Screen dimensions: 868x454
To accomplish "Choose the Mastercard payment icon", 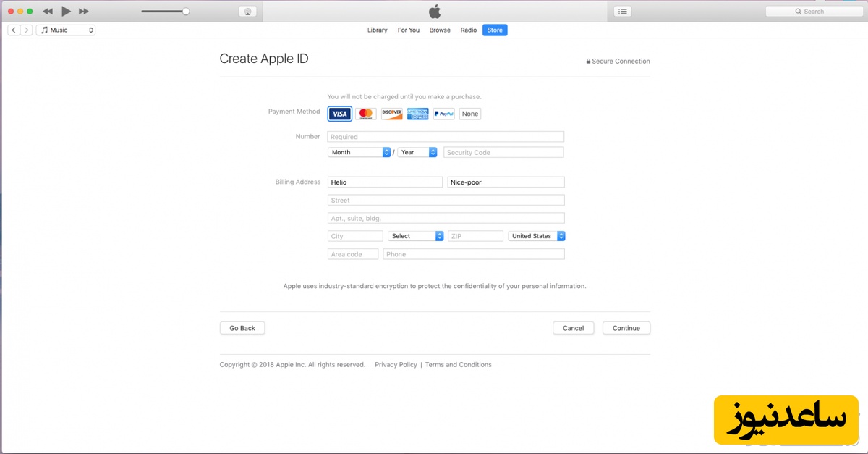I will click(x=365, y=114).
